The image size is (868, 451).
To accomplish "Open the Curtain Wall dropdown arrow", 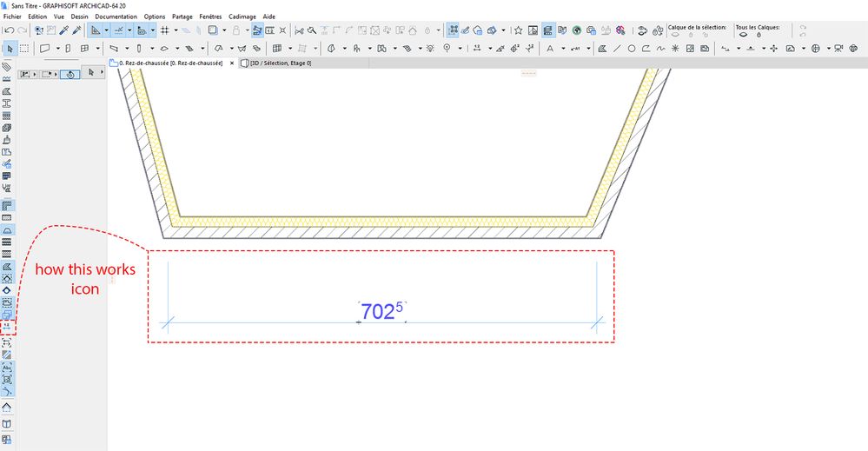I will click(x=290, y=49).
